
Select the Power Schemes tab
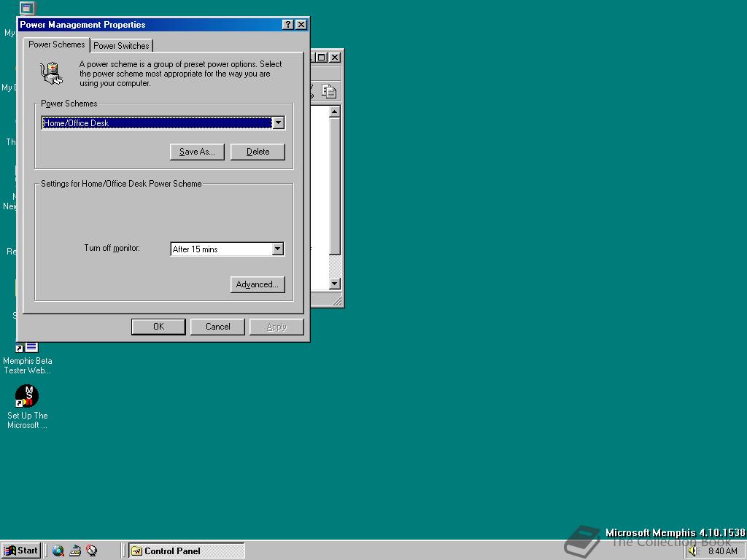[x=56, y=44]
